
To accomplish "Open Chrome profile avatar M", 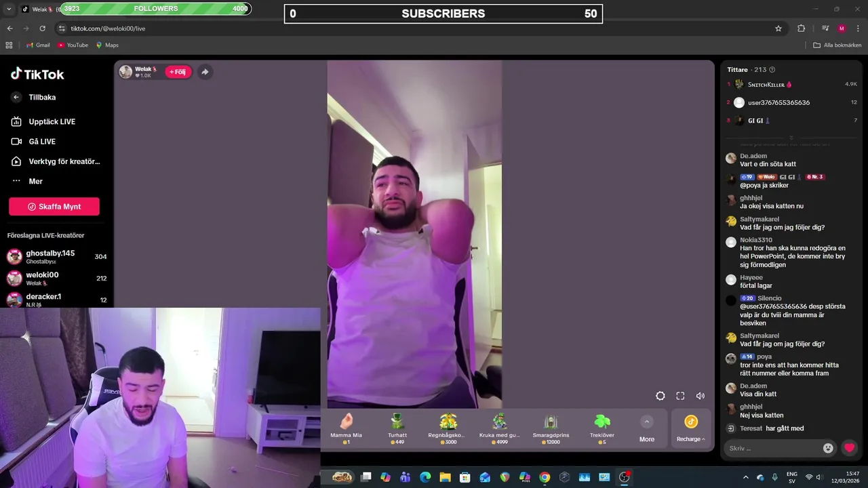I will tap(842, 28).
